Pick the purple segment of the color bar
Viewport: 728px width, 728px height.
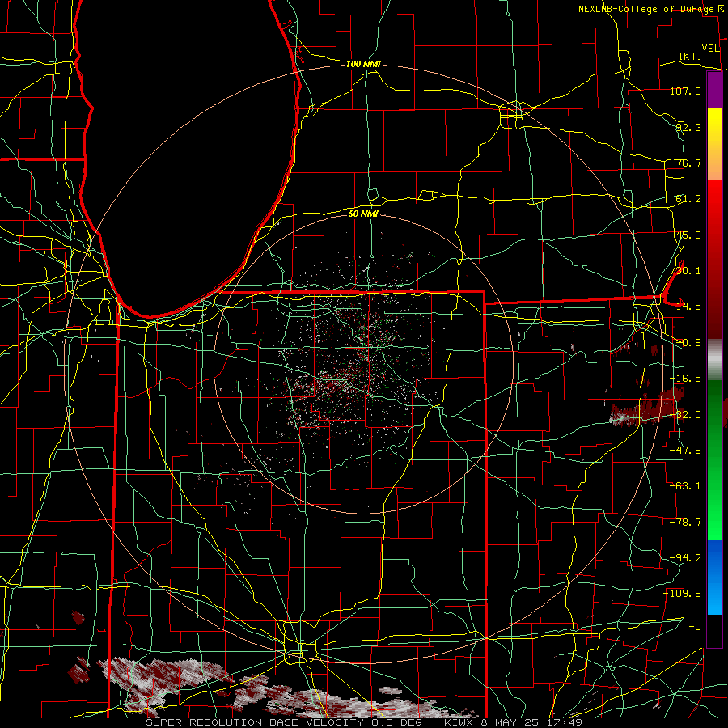[714, 91]
